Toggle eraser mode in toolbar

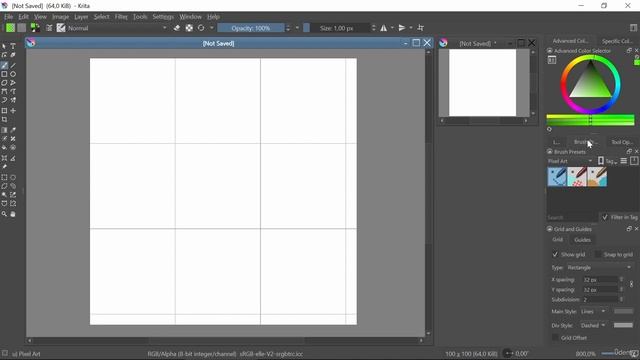pyautogui.click(x=177, y=28)
